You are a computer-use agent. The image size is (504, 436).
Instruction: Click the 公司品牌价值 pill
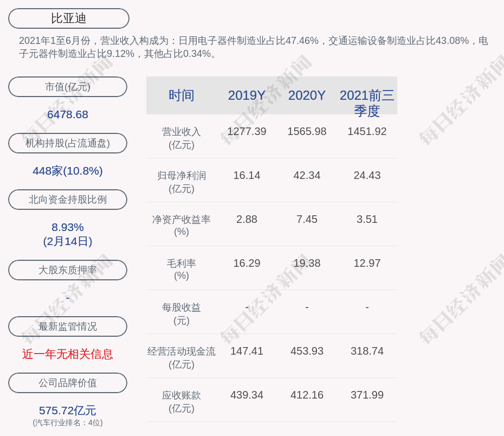coord(68,383)
